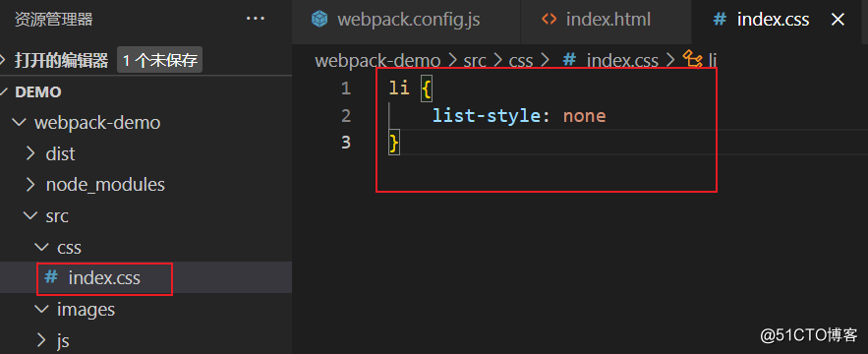Click the HTML icon on index.html tab
The height and width of the screenshot is (354, 868).
[x=549, y=20]
